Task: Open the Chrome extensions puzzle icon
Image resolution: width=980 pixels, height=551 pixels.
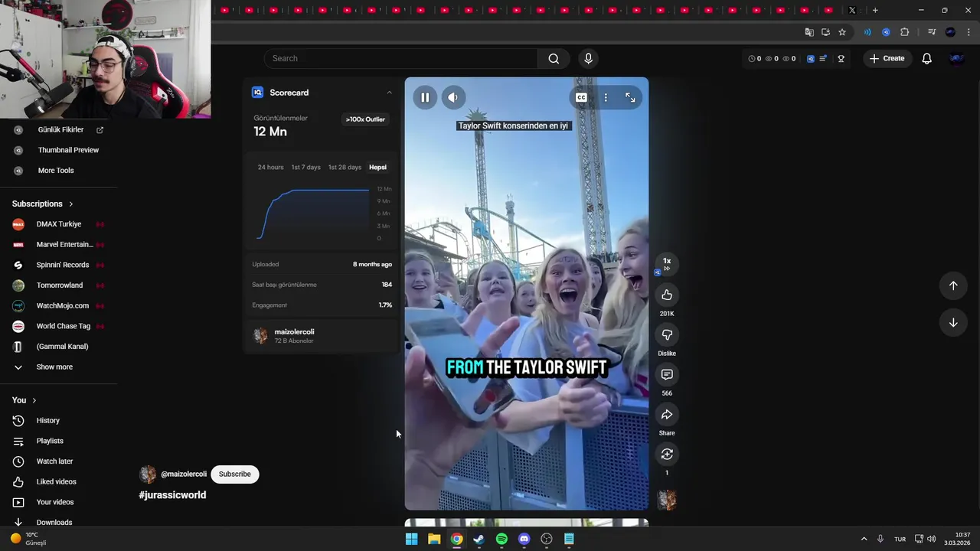Action: (904, 32)
